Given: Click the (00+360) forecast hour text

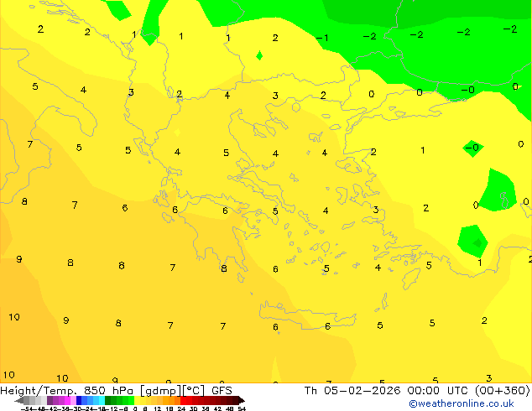Looking at the screenshot, I should click(503, 390).
